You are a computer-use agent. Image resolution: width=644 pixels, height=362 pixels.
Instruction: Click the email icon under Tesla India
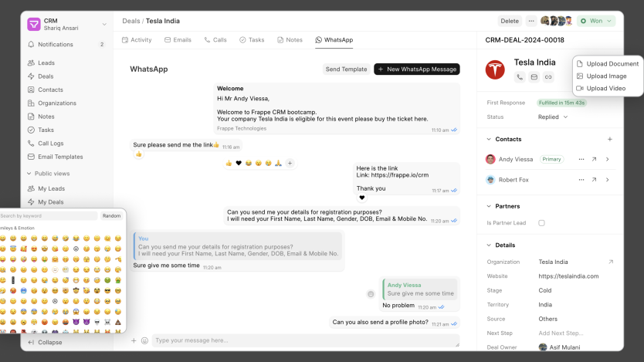pos(534,76)
